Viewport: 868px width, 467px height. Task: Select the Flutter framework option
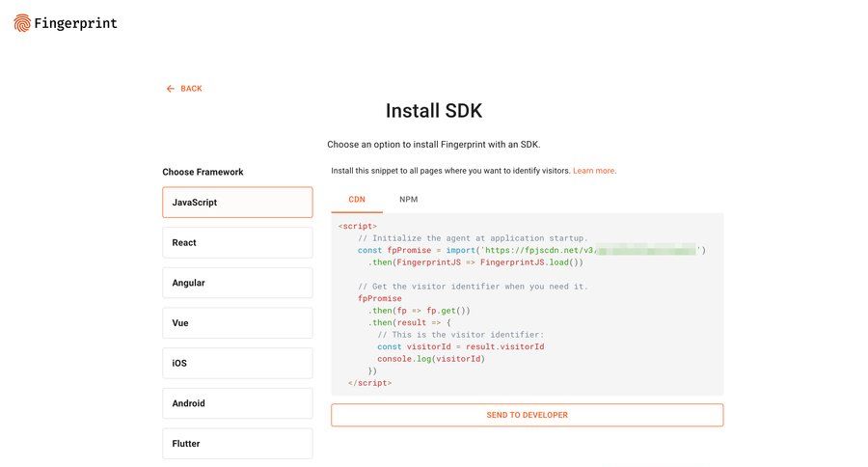point(237,444)
